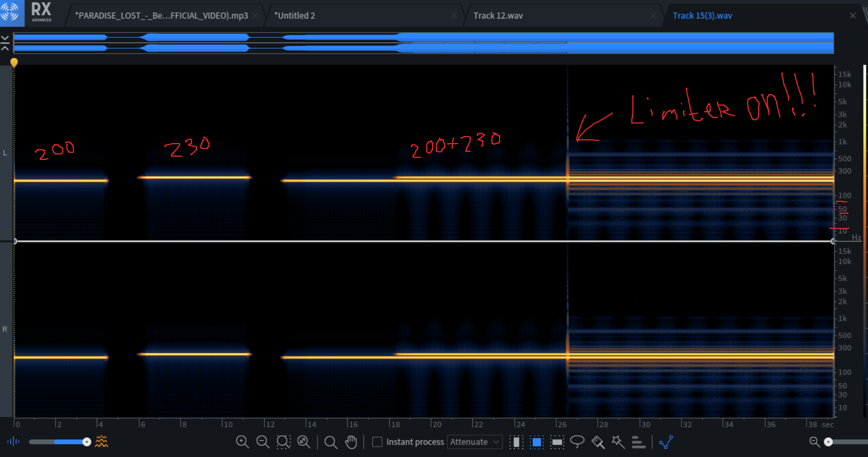
Task: Select the Grab and Drag hand tool
Action: click(351, 442)
